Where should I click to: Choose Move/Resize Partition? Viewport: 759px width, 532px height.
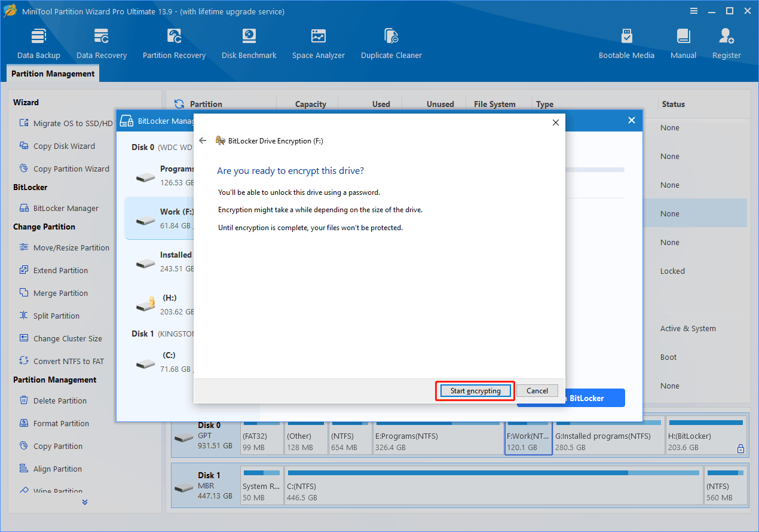click(65, 247)
